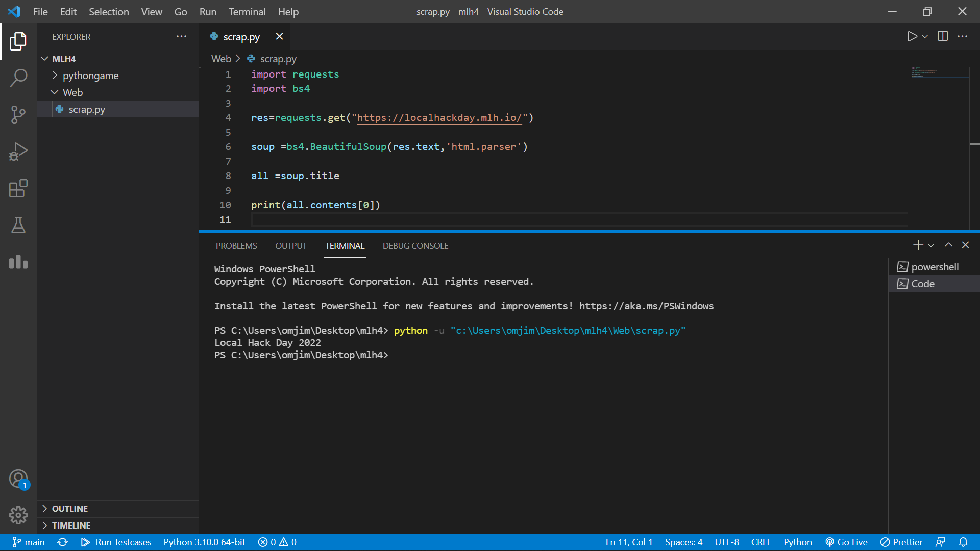The width and height of the screenshot is (980, 551).
Task: Open the new terminal launch profile dropdown
Action: [x=931, y=246]
